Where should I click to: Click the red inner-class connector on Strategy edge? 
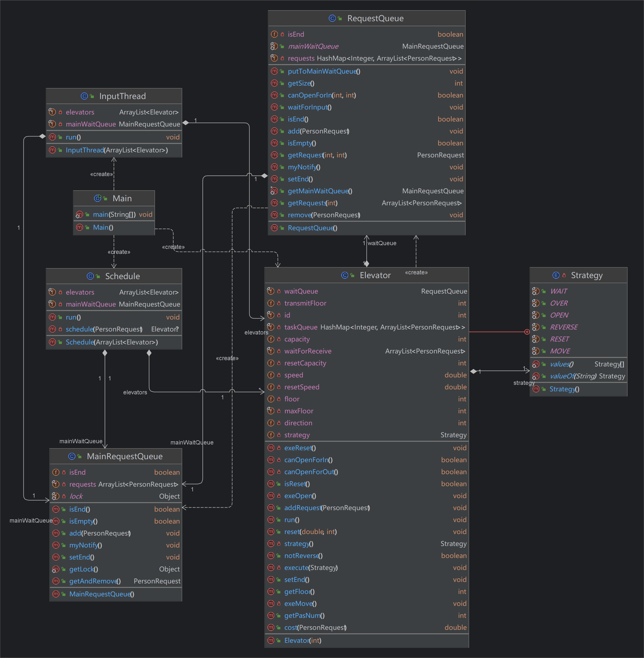click(x=527, y=332)
